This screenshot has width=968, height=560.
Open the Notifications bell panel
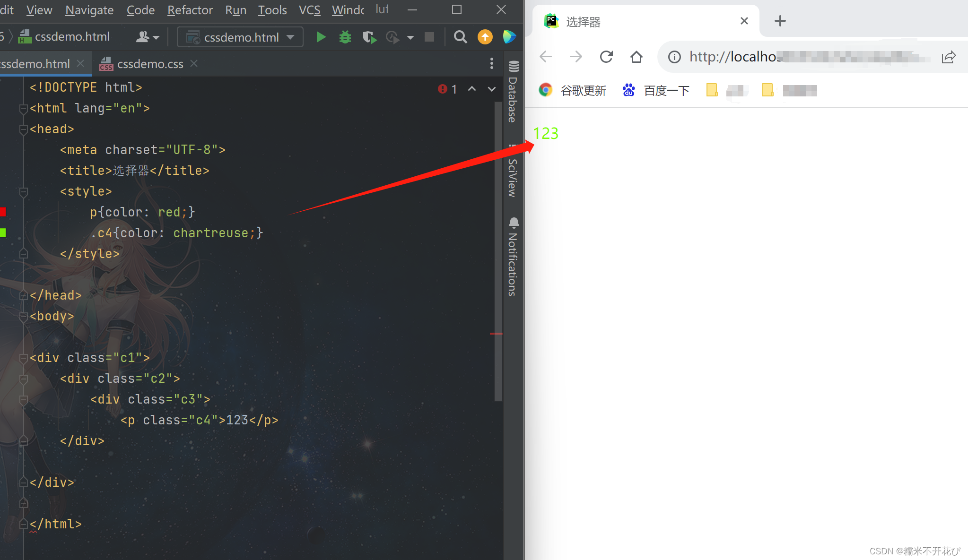click(x=513, y=258)
